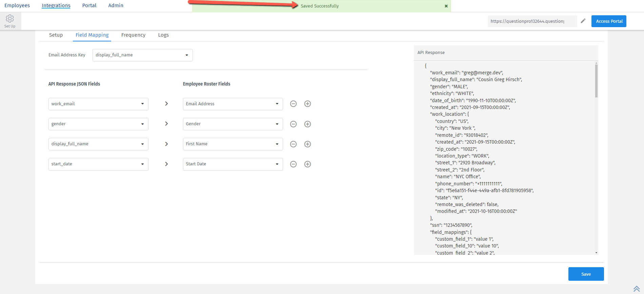Remove the work_email mapping row
Screen dimensions: 644x294
(294, 104)
